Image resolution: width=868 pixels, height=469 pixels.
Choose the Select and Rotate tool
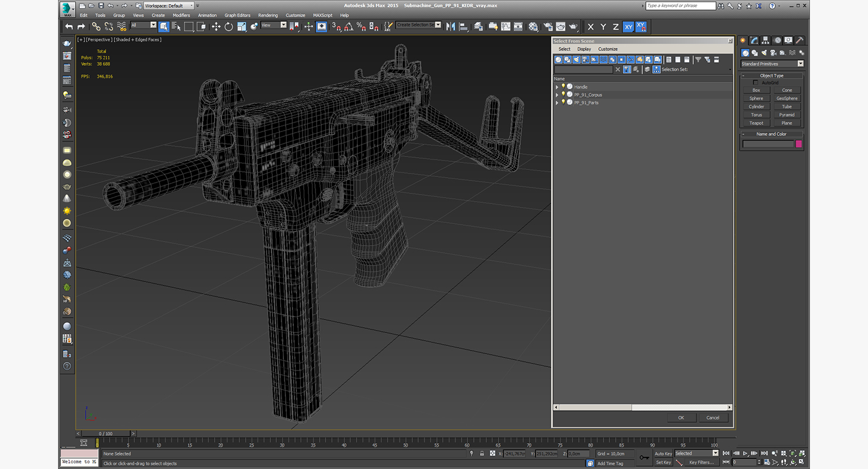[229, 26]
